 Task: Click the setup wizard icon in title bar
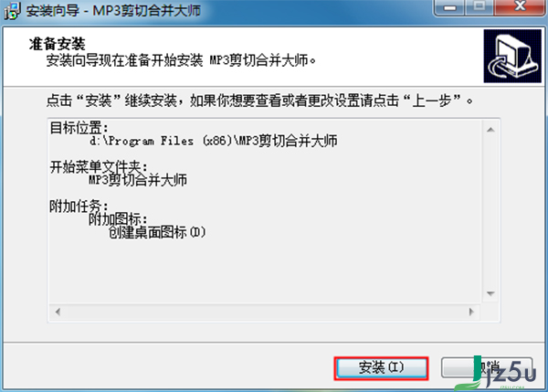tap(12, 10)
